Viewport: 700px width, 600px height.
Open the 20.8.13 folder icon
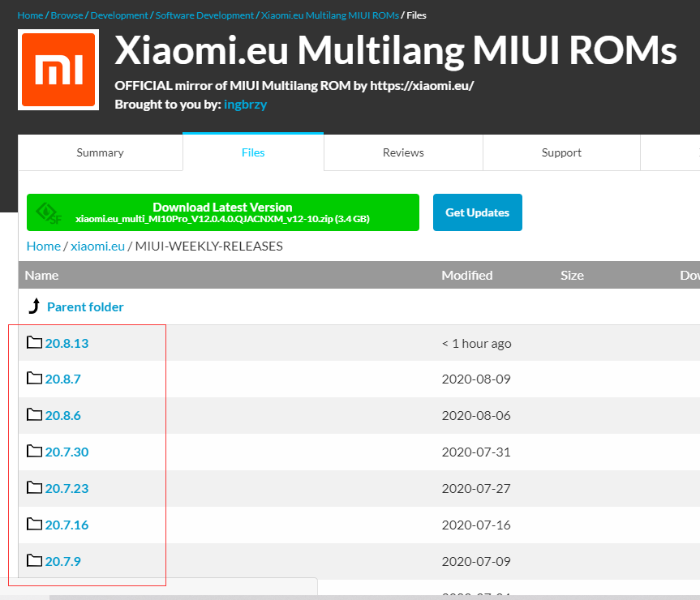coord(34,343)
